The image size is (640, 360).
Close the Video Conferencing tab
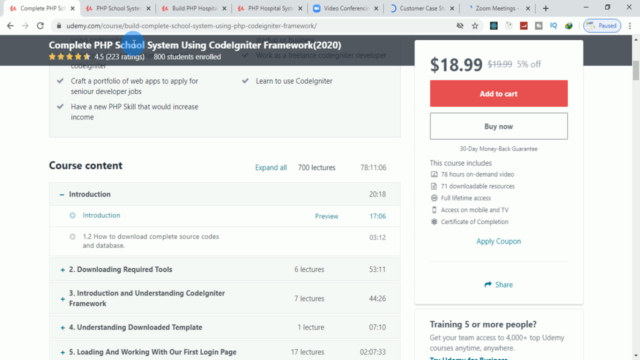[x=376, y=8]
